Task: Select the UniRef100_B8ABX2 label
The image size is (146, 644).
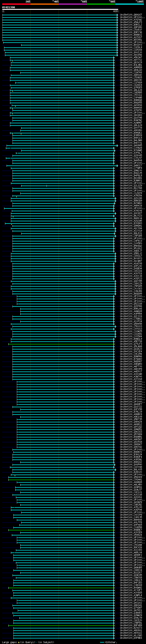Action: [131, 35]
